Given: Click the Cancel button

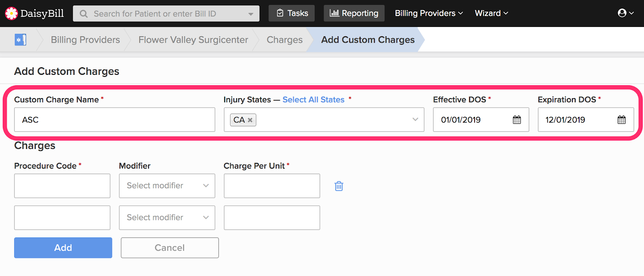Looking at the screenshot, I should pyautogui.click(x=170, y=248).
